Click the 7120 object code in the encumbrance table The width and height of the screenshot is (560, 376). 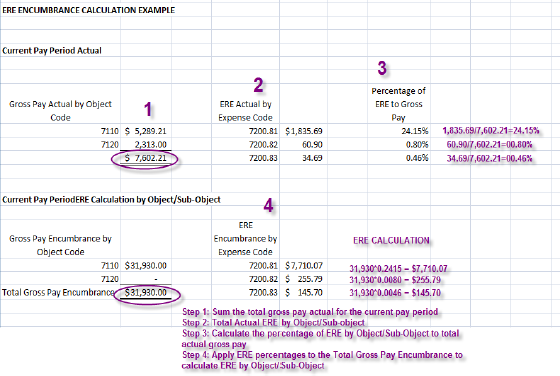click(x=110, y=279)
